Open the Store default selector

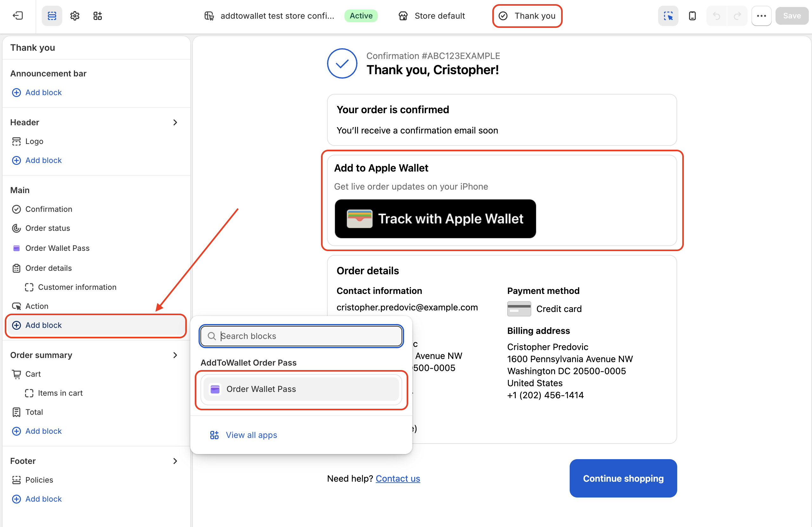[432, 16]
